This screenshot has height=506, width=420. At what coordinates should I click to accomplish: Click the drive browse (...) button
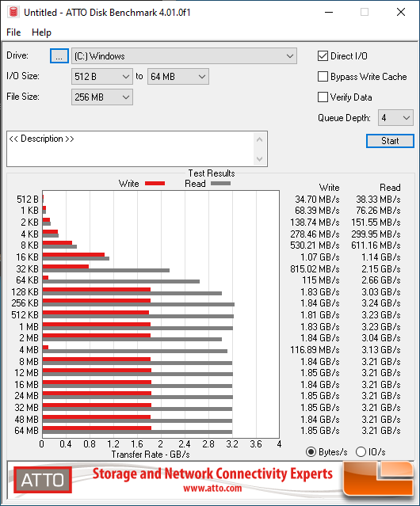coord(59,56)
